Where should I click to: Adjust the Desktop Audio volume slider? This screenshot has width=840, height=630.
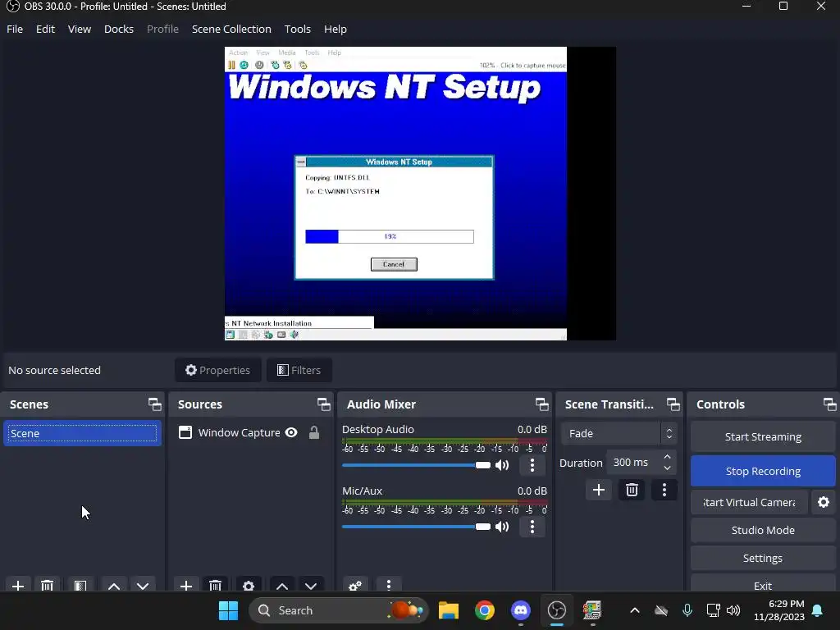pyautogui.click(x=416, y=465)
